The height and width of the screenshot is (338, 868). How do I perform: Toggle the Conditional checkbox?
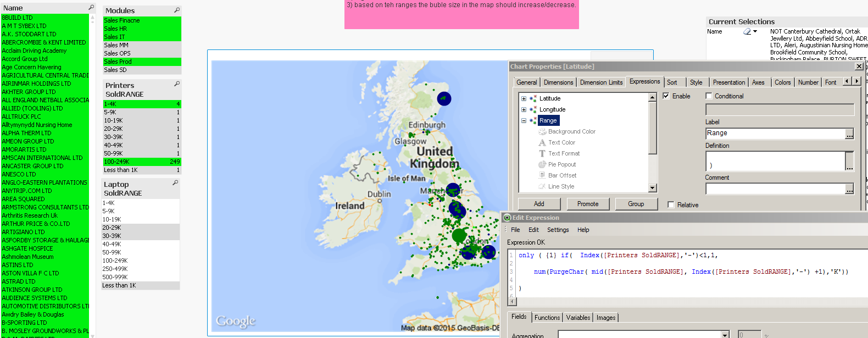click(x=709, y=96)
